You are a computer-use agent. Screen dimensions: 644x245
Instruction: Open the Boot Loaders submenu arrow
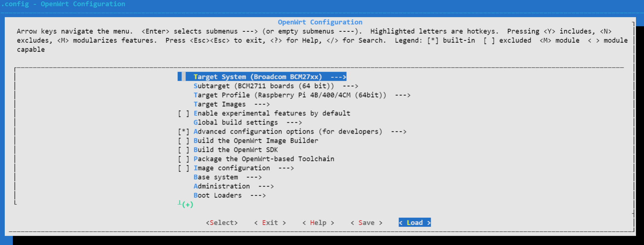(258, 196)
